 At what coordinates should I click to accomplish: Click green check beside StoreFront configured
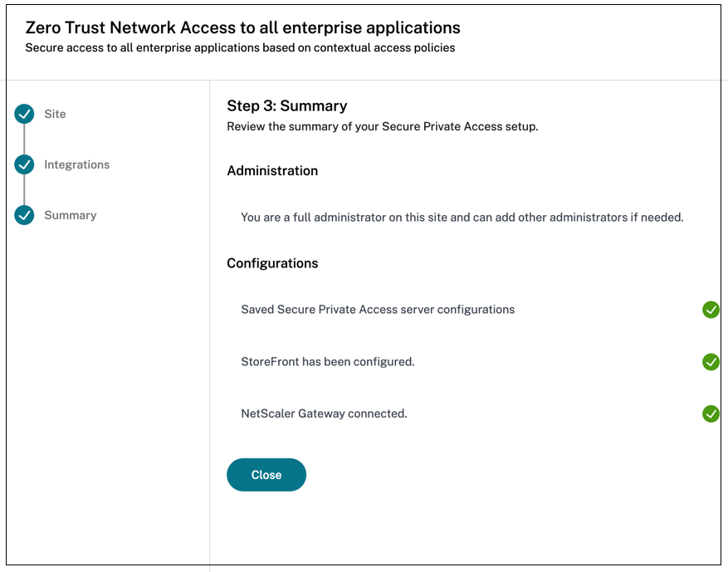click(x=711, y=362)
